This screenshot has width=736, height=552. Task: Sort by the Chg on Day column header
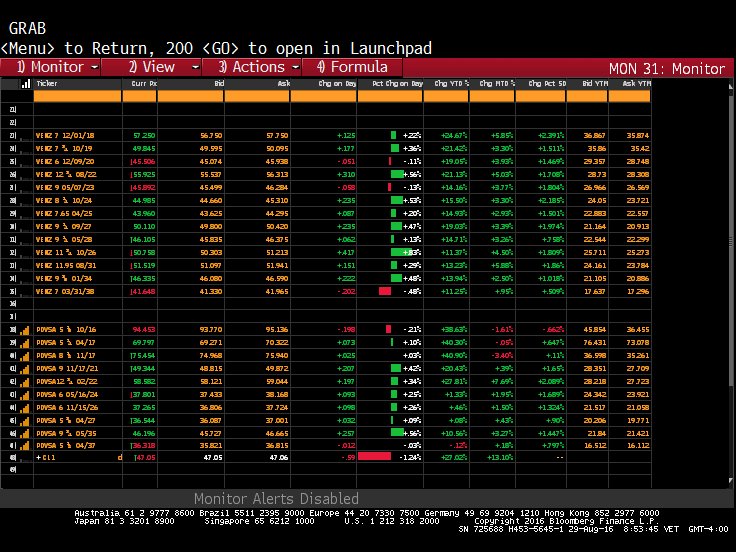(337, 84)
